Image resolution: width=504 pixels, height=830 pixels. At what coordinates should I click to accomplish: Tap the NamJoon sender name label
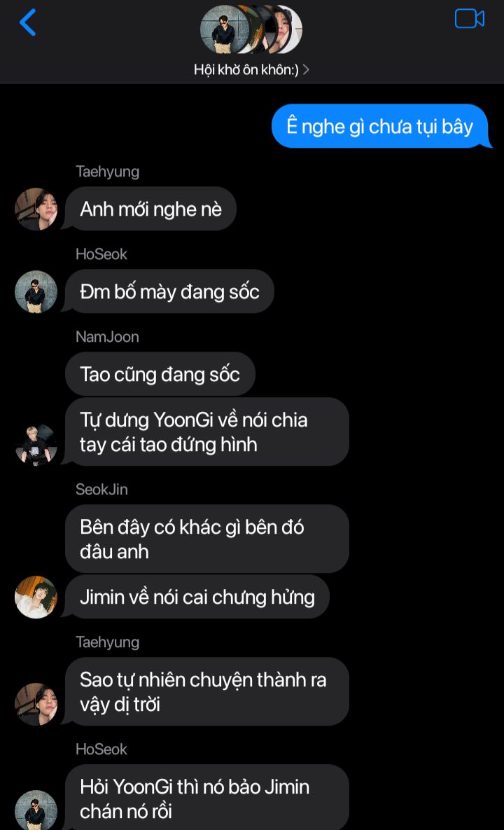(107, 337)
